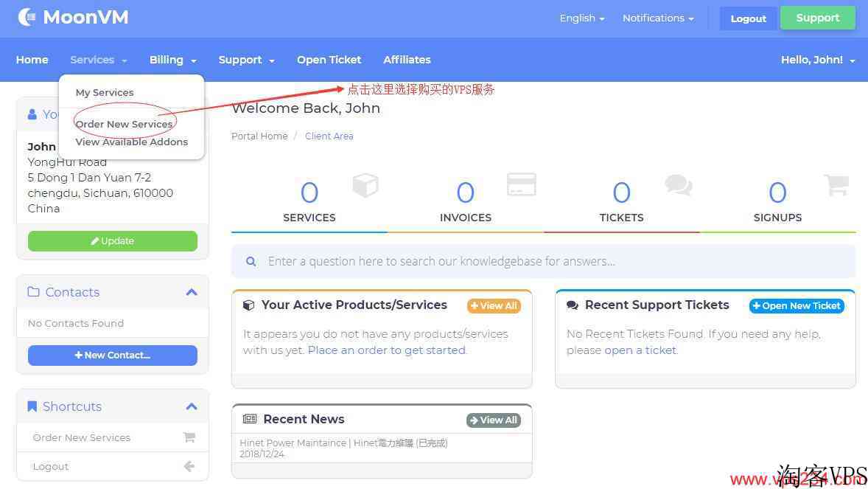
Task: Click the 5 Dong 1 Dan Yuan 7-2 address line
Action: click(x=89, y=178)
